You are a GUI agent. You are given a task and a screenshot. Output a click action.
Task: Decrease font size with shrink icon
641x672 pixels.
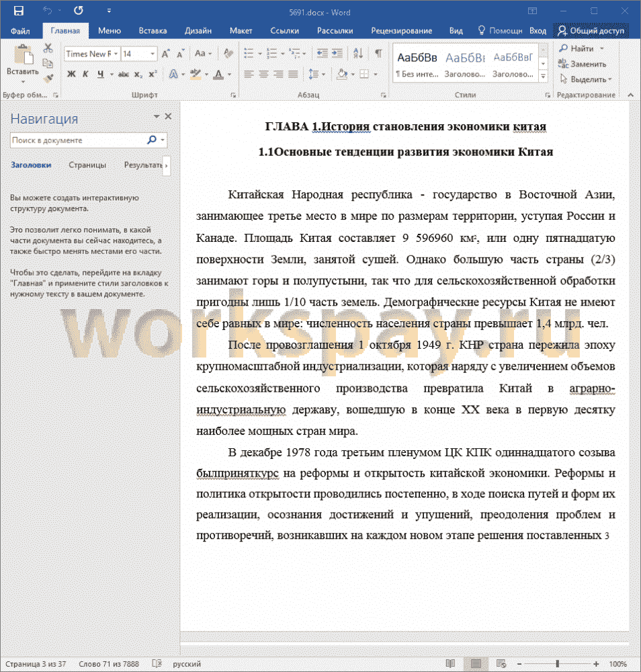pyautogui.click(x=180, y=54)
